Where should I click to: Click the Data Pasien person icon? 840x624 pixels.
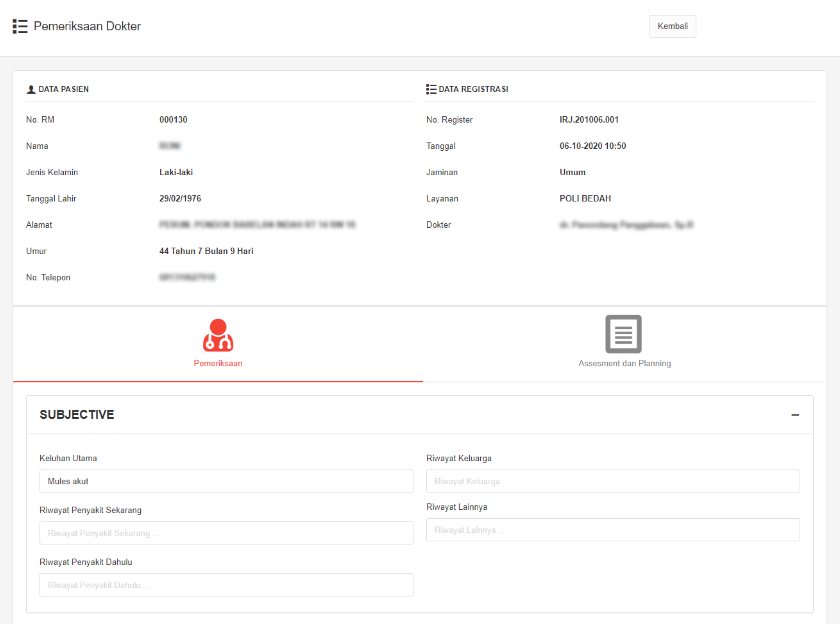(x=31, y=90)
